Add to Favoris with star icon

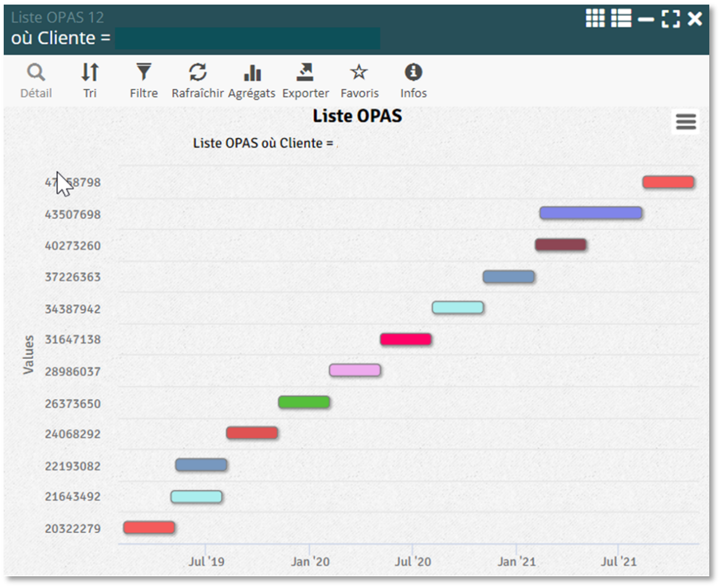click(359, 81)
